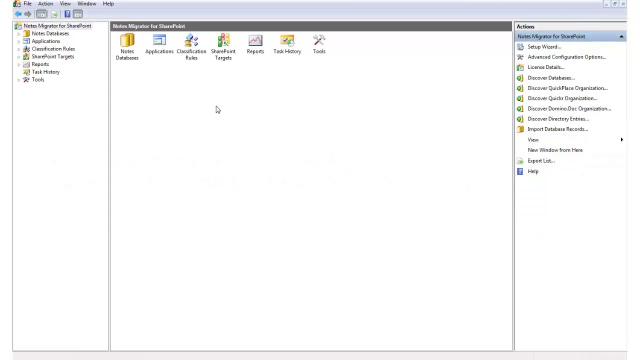Open the Window menu
Viewport: 640px width, 360px height.
pyautogui.click(x=87, y=4)
